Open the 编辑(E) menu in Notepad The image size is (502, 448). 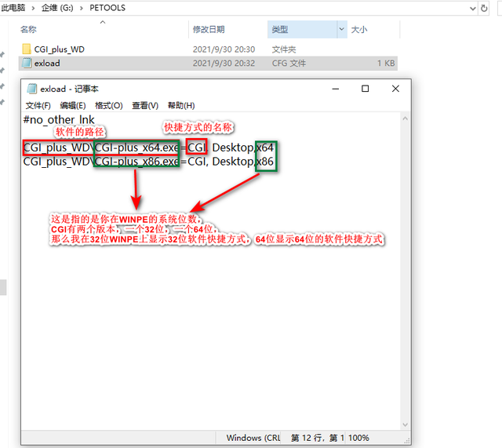click(x=73, y=105)
